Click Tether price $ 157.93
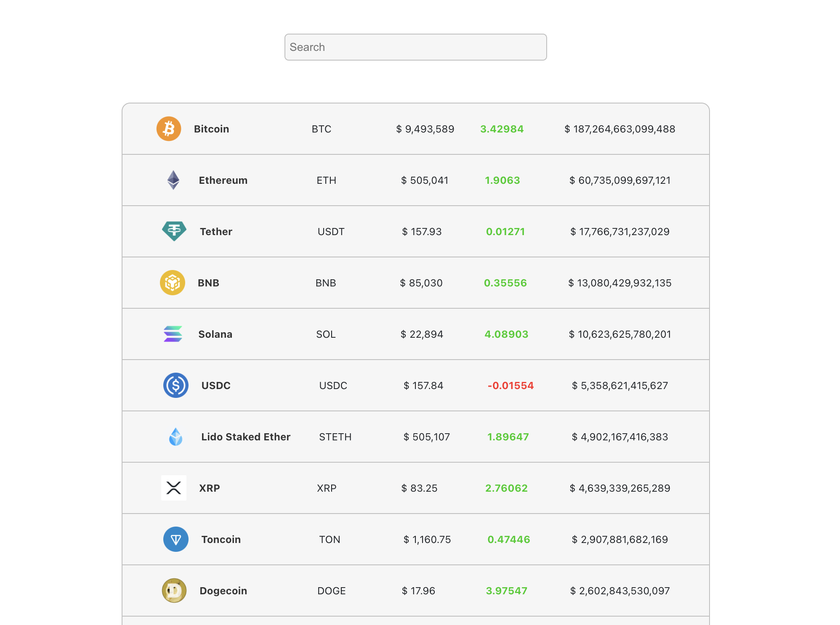 (x=422, y=232)
